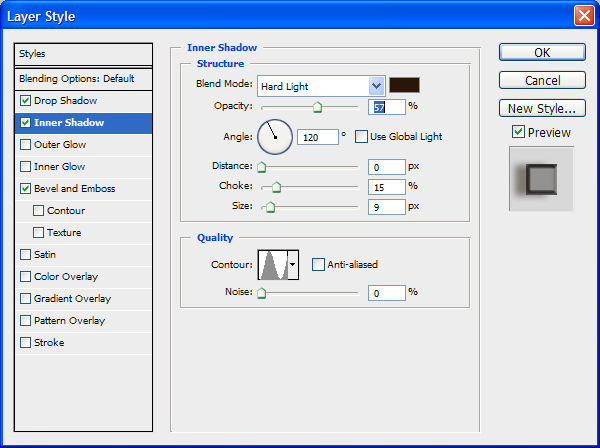Select Blending Options: Default
This screenshot has height=448, width=600.
tap(76, 78)
